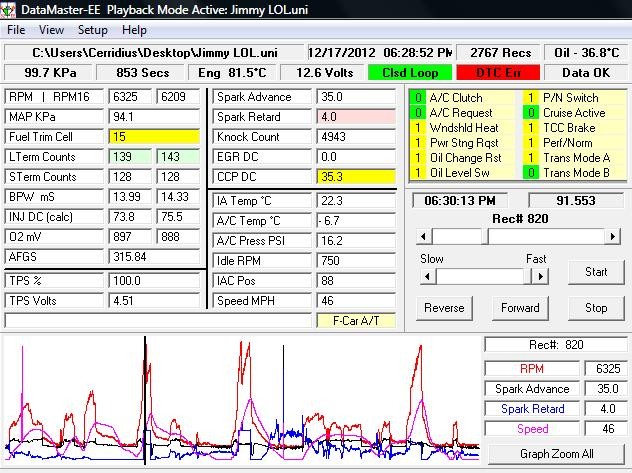This screenshot has width=632, height=473.
Task: Click the 91.553 value field
Action: point(576,201)
